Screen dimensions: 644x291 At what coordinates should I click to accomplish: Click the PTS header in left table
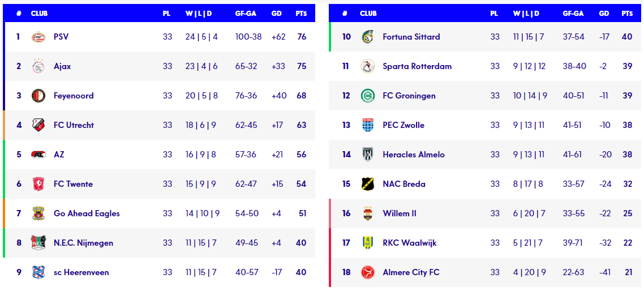(301, 13)
